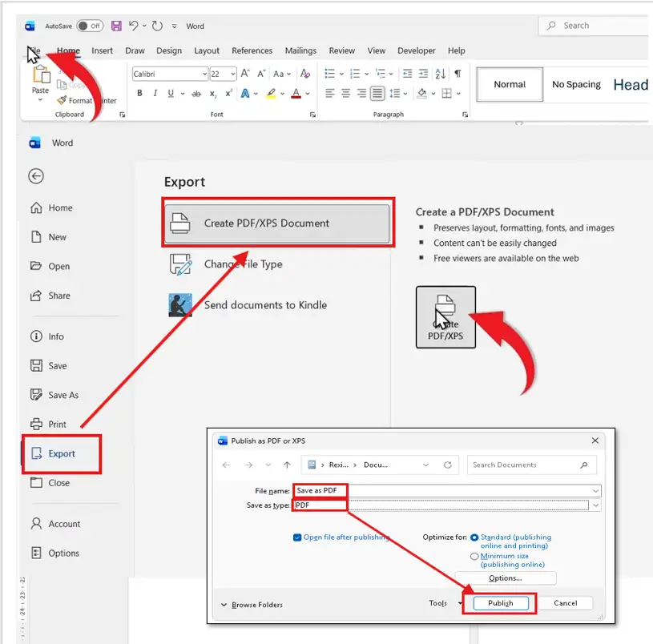Click the Create PDF/XPS button icon

coord(445,317)
